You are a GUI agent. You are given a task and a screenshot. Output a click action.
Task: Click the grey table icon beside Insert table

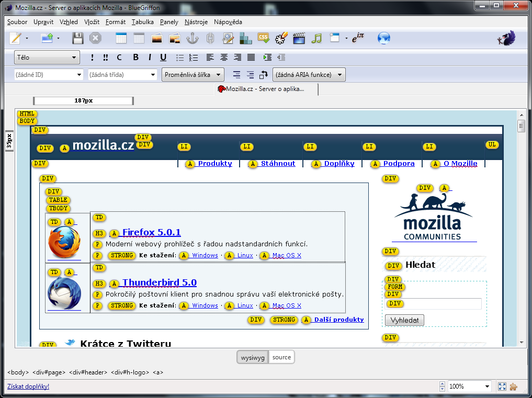tap(139, 38)
